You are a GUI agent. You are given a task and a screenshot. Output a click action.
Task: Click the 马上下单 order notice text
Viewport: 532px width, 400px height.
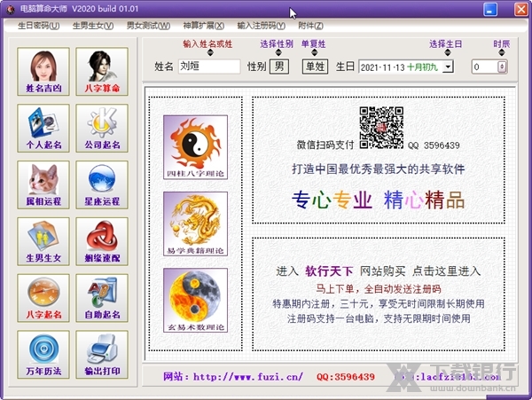coord(379,289)
